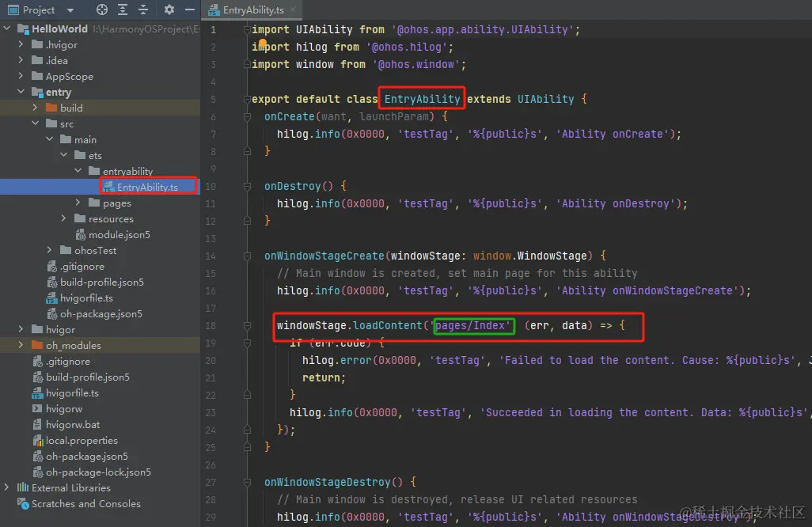This screenshot has height=527, width=812.
Task: Click the module.json5 file icon
Action: pyautogui.click(x=80, y=234)
